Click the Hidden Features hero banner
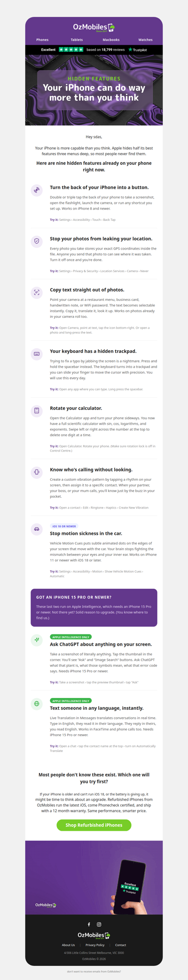The height and width of the screenshot is (980, 188). 94,90
